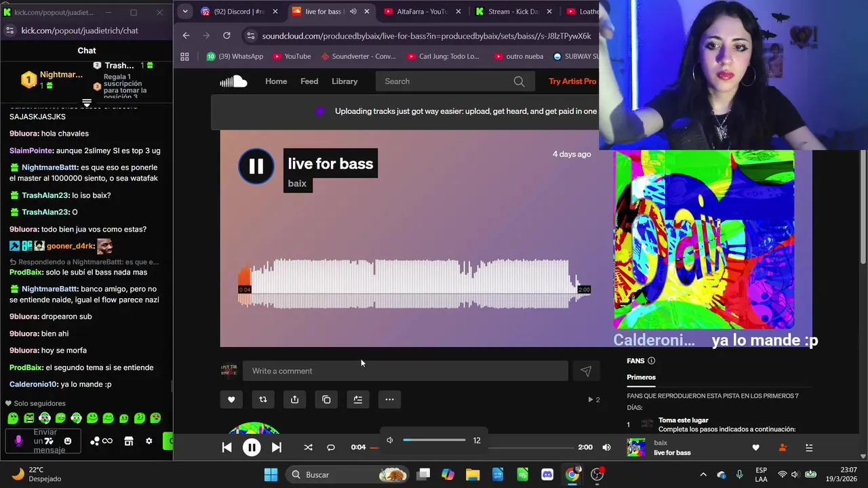Pause the track with the large pause button

[x=256, y=166]
